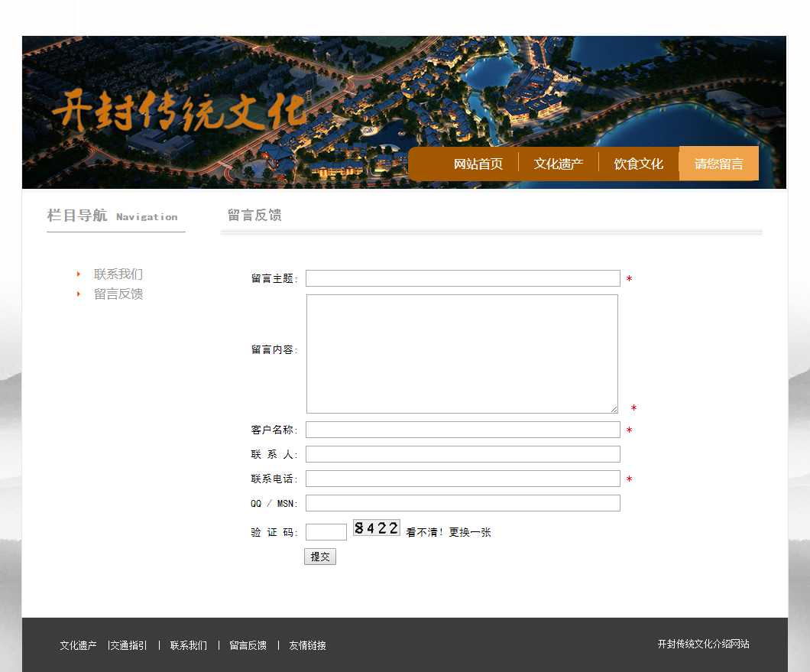810x672 pixels.
Task: Open 联系我们 in the sidebar
Action: coord(118,274)
